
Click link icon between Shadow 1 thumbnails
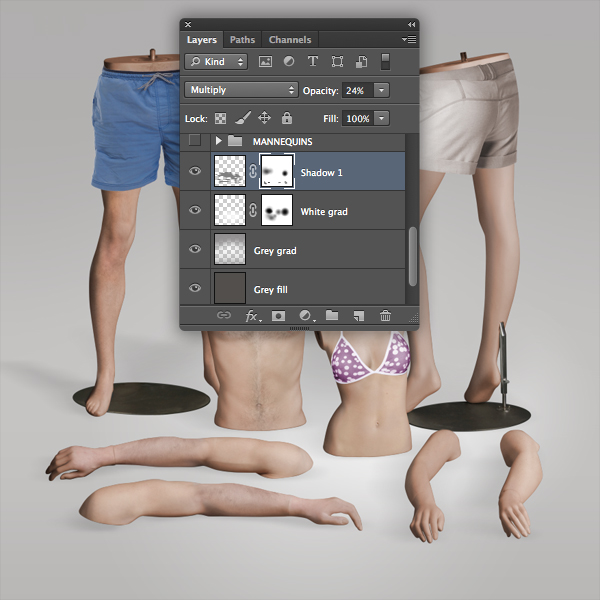253,171
